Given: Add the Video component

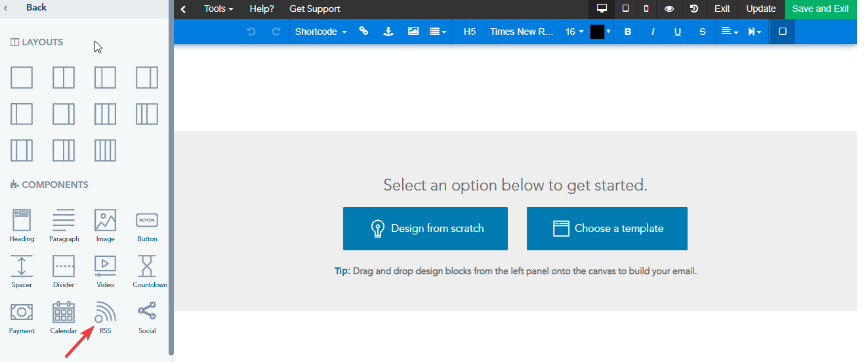Looking at the screenshot, I should coord(106,271).
